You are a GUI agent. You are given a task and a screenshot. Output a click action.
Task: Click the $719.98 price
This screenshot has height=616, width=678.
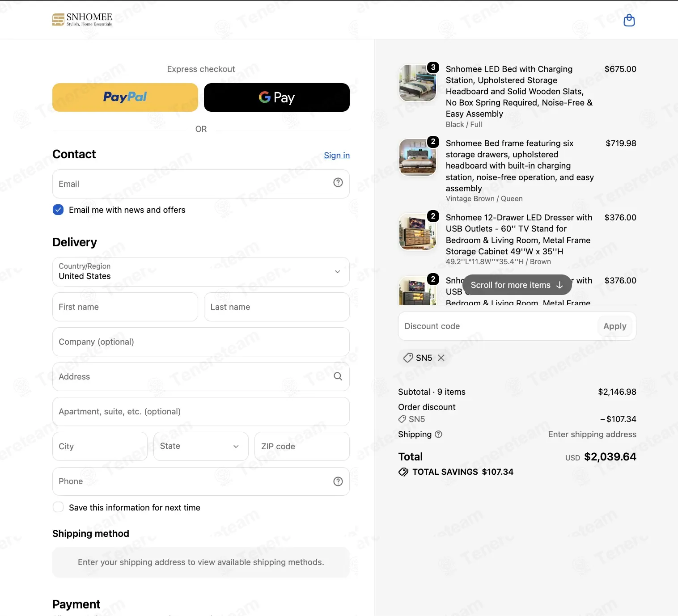[x=621, y=143]
